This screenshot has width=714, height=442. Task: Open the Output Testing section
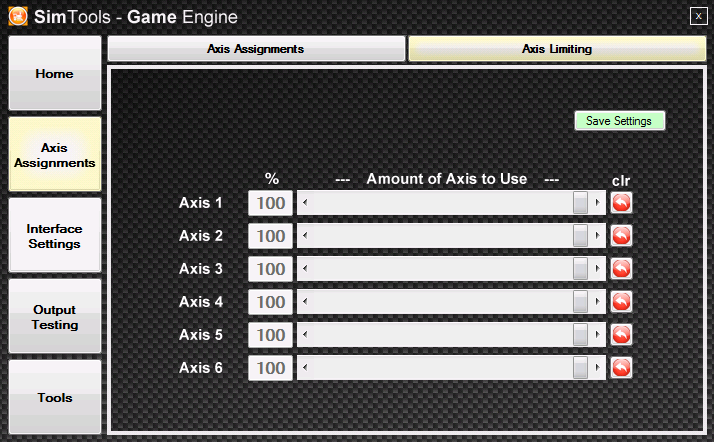click(x=55, y=317)
